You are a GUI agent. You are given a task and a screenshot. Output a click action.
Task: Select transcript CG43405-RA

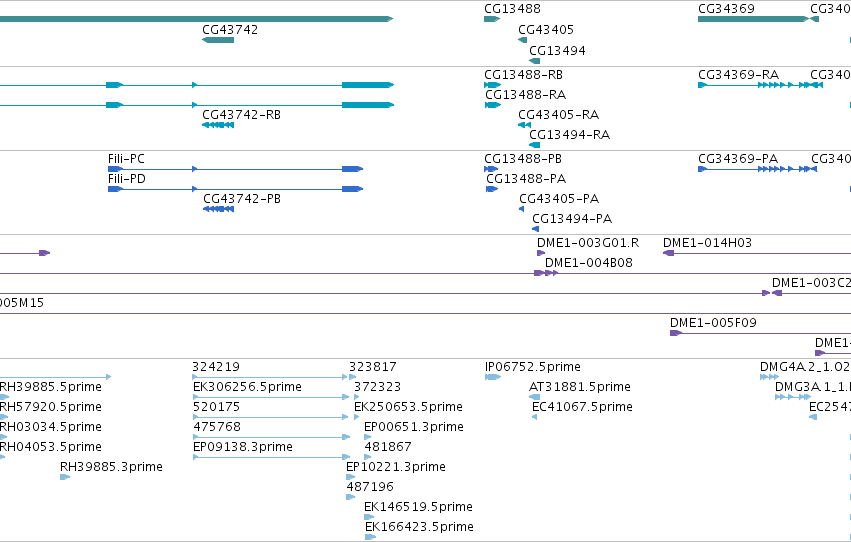(524, 125)
